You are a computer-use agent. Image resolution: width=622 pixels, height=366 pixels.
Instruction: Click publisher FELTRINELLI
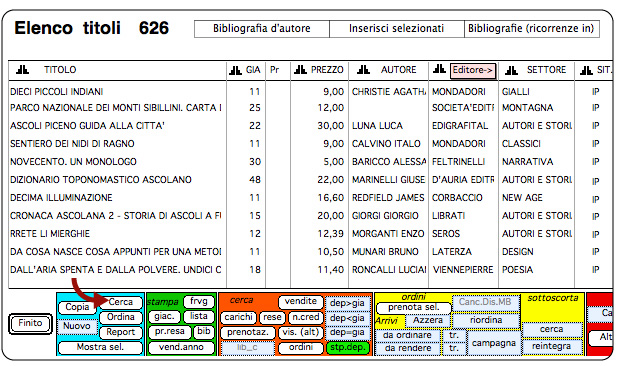[459, 162]
